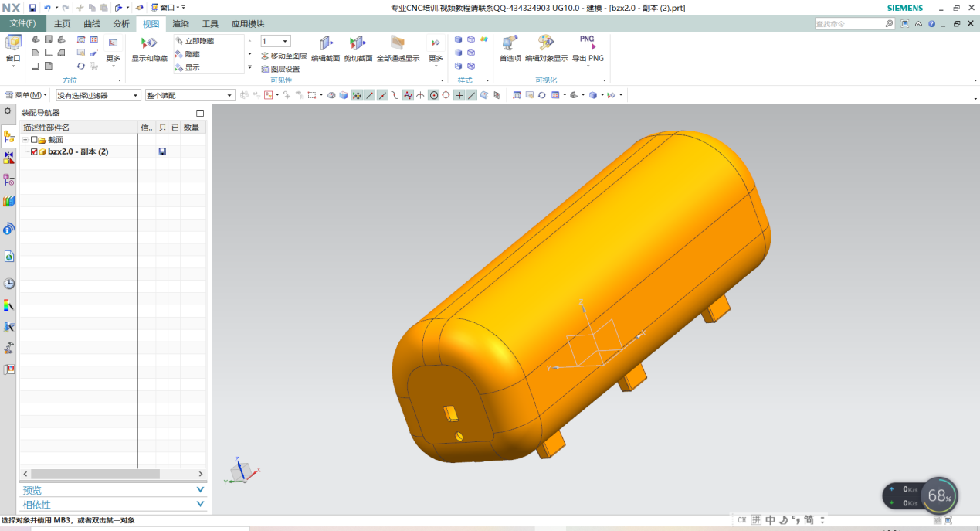
Task: Expand the 预览 (Preview) panel
Action: (x=112, y=490)
